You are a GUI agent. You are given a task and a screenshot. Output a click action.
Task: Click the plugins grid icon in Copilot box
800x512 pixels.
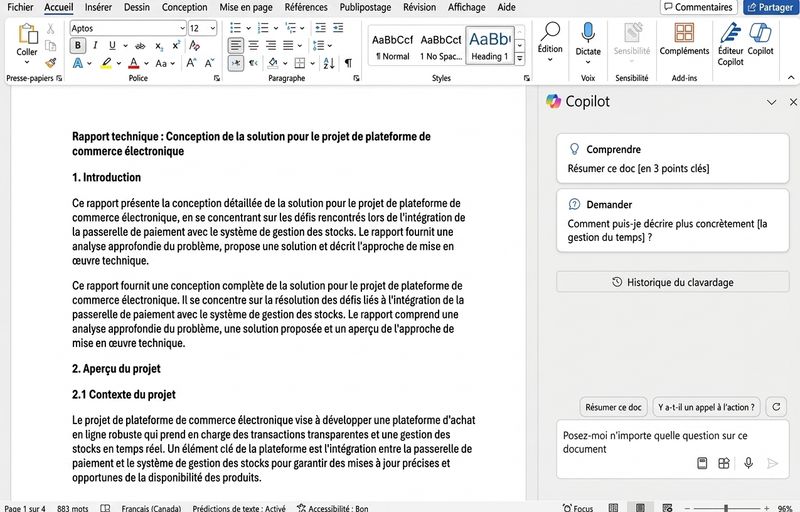(x=723, y=463)
